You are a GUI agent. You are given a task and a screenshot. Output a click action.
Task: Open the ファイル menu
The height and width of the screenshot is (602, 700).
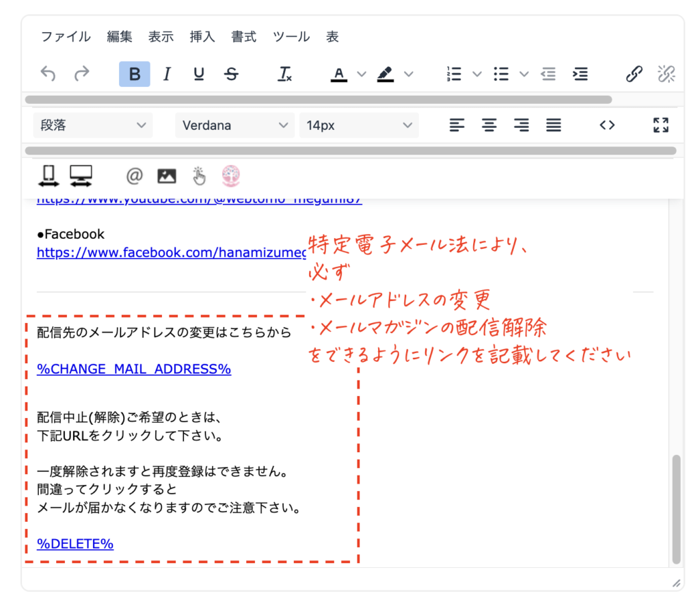(x=66, y=37)
